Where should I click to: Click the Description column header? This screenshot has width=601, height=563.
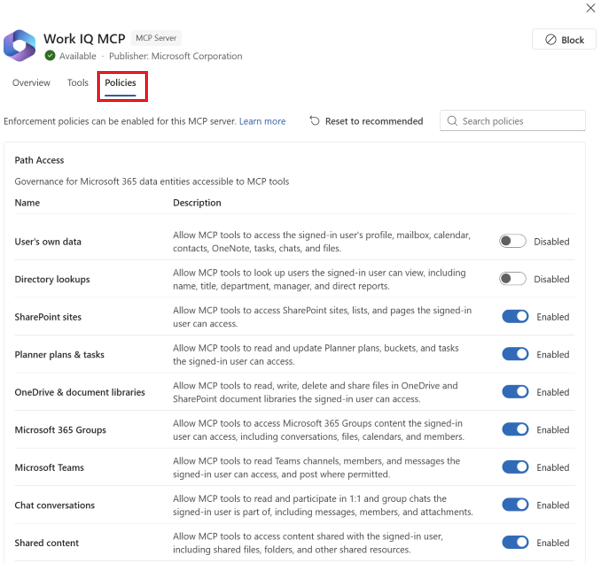197,203
